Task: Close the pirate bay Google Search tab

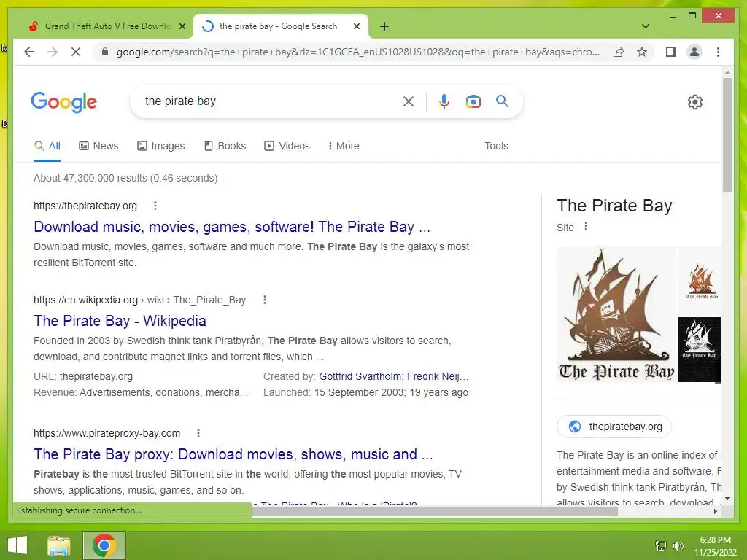Action: pyautogui.click(x=356, y=26)
